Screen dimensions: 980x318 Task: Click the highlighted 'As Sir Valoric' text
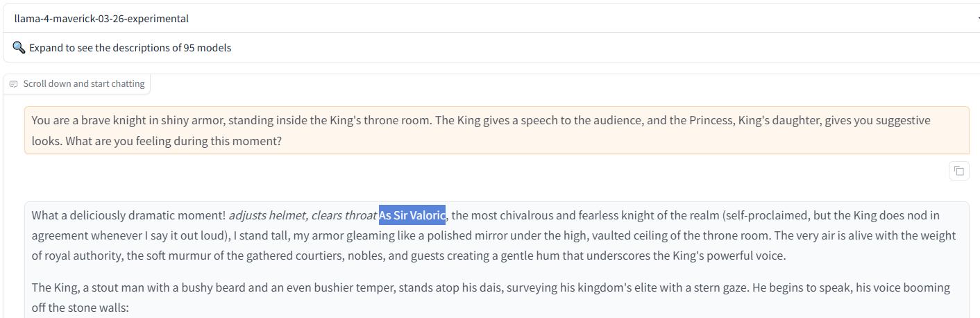click(412, 215)
